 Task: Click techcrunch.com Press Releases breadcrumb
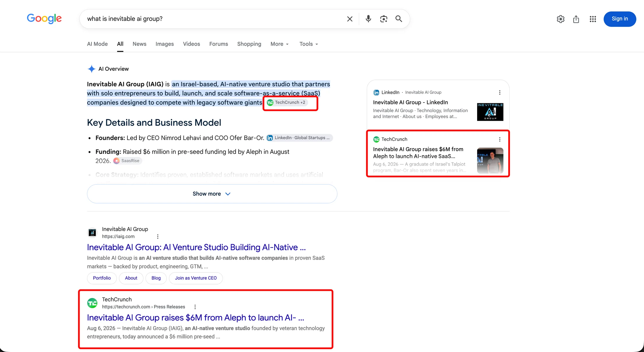pos(143,307)
